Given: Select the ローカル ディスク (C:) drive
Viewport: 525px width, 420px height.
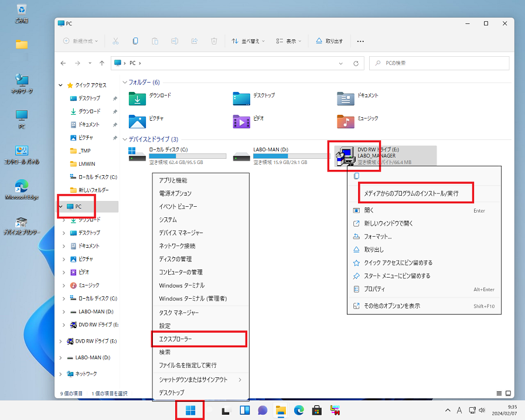Looking at the screenshot, I should (x=178, y=156).
